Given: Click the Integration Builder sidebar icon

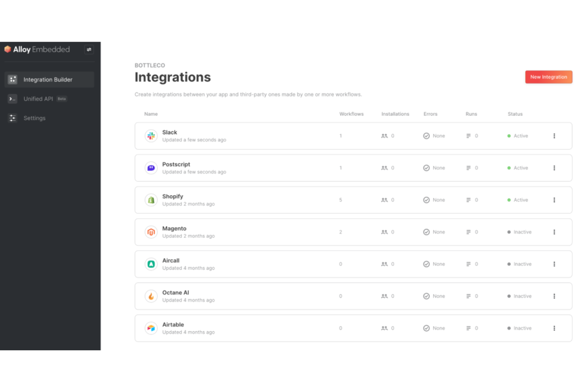Looking at the screenshot, I should pyautogui.click(x=12, y=79).
